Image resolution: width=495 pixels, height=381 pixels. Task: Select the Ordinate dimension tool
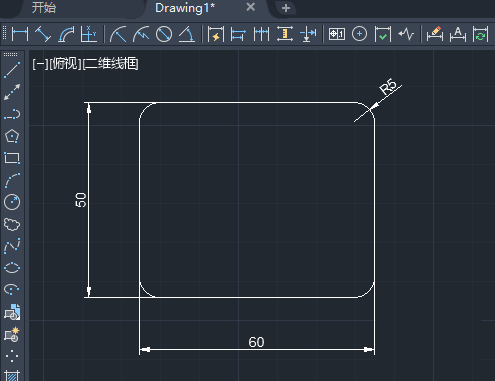(x=89, y=34)
